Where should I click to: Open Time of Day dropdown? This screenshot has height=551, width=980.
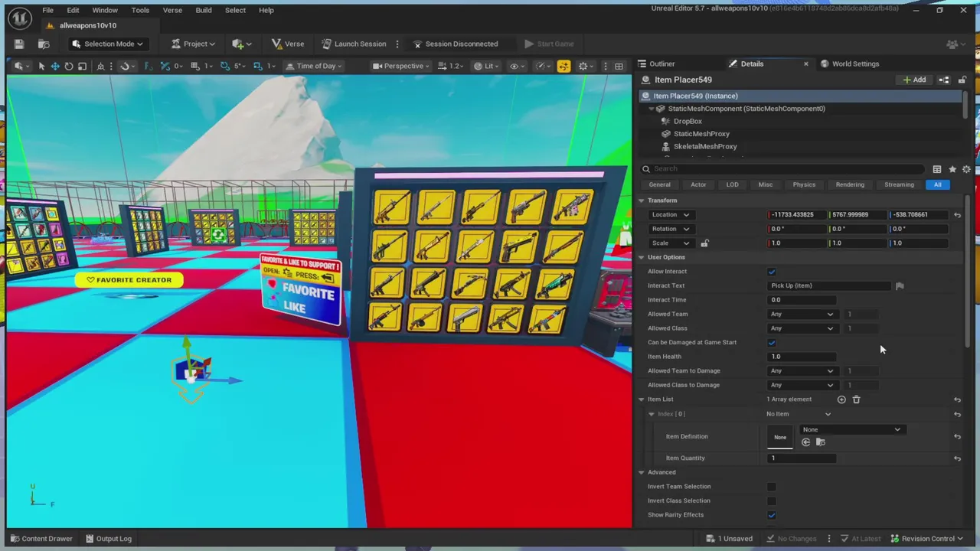[314, 66]
